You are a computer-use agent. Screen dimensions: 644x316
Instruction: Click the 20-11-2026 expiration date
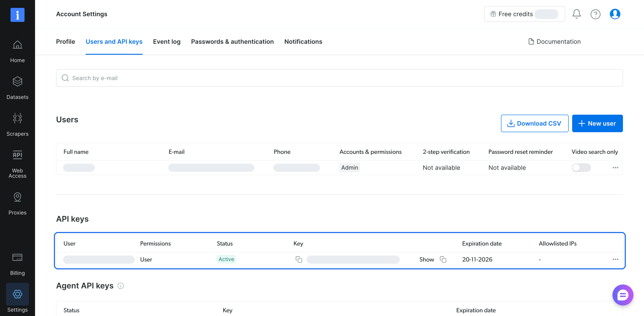[x=477, y=259]
